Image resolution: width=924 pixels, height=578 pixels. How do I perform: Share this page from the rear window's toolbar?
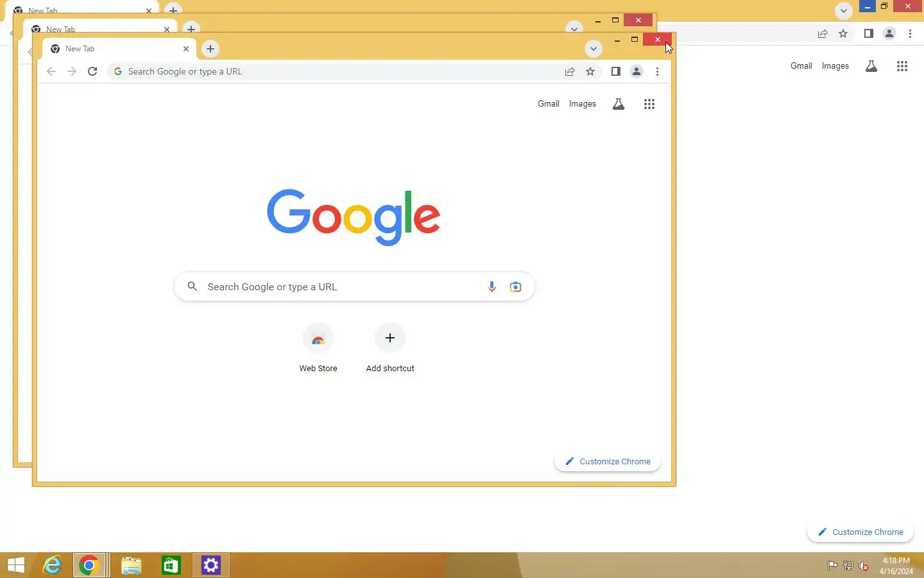[x=823, y=33]
